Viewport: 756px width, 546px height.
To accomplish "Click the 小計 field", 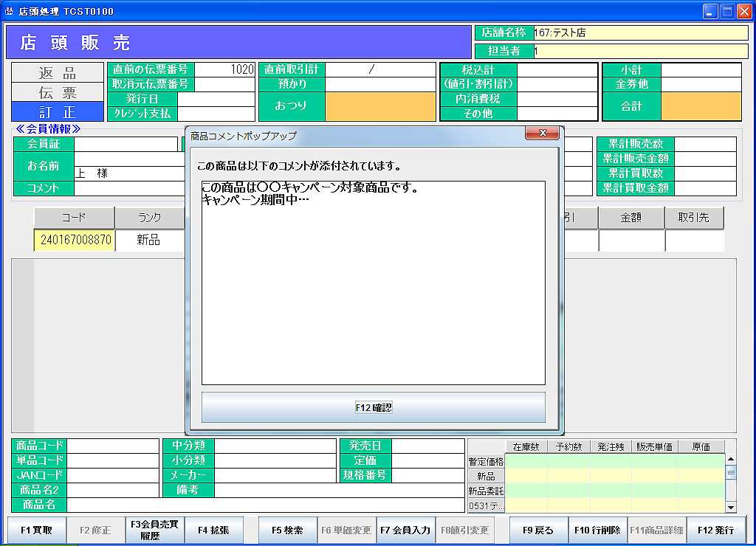I will click(x=701, y=70).
